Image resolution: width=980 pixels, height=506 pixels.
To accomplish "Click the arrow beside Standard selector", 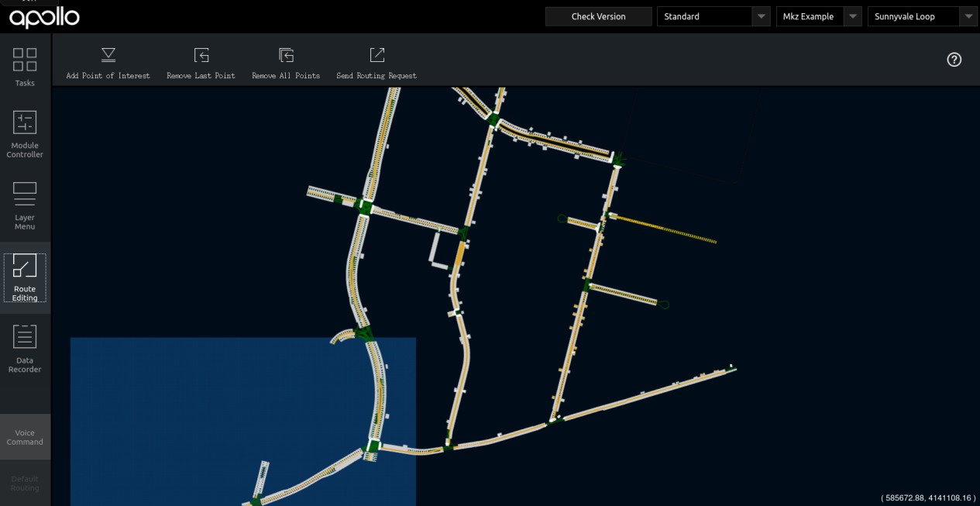I will (762, 16).
